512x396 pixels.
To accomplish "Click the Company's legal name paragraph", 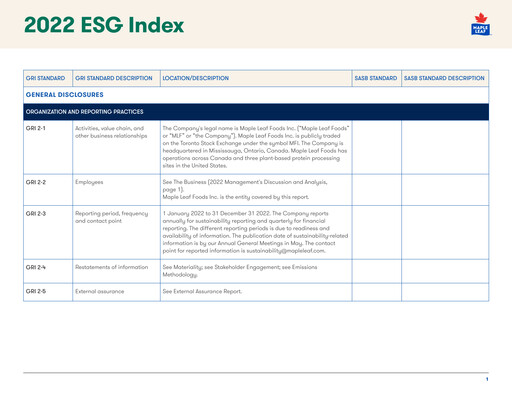I will 256,147.
